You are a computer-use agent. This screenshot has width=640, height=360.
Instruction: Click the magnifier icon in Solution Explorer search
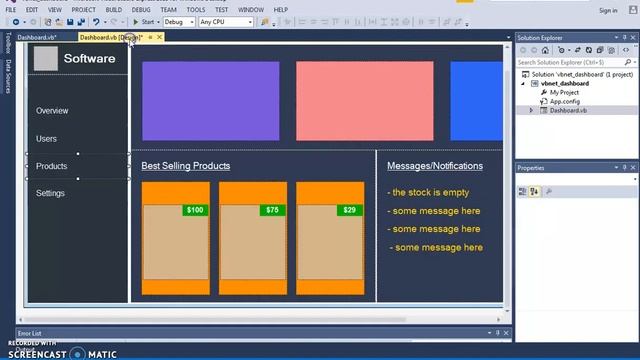628,62
